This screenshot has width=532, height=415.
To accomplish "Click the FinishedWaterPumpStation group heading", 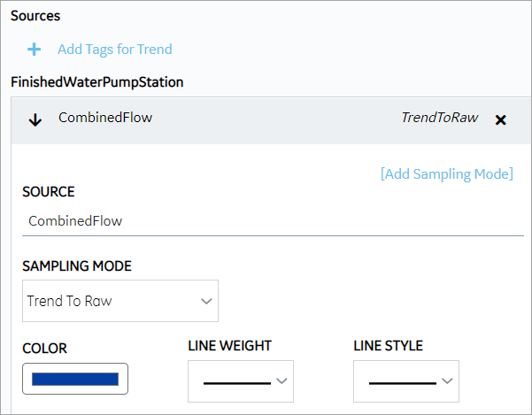I will tap(97, 82).
